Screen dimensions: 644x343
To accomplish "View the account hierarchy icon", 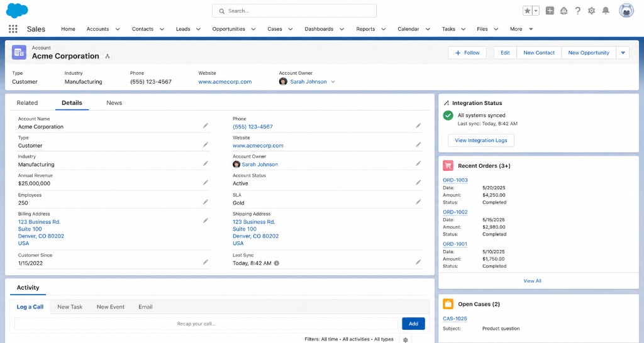I will 107,56.
